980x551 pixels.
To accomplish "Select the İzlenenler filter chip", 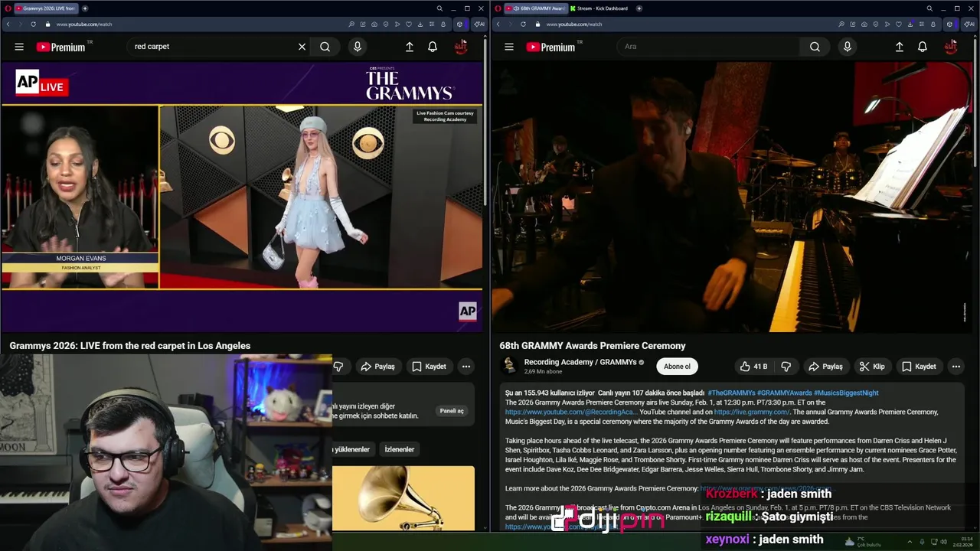I will tap(399, 449).
